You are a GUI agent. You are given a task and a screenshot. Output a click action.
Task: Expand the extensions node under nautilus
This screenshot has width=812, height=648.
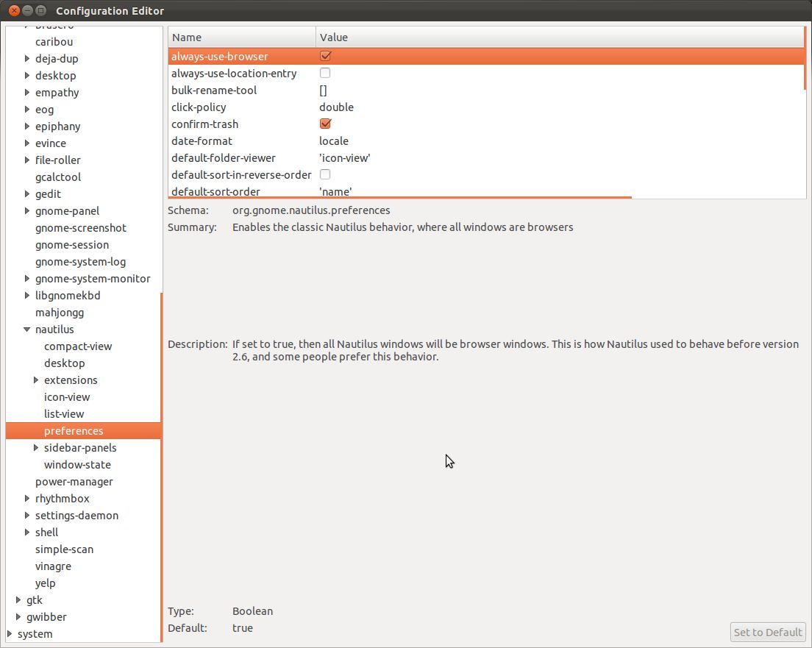[x=36, y=380]
